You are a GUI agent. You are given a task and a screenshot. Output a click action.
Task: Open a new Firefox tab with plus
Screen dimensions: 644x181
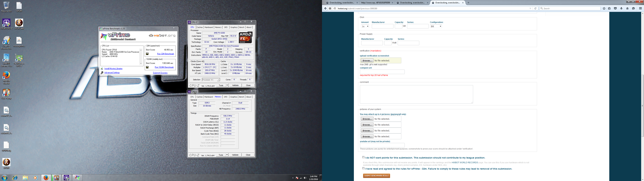(468, 3)
